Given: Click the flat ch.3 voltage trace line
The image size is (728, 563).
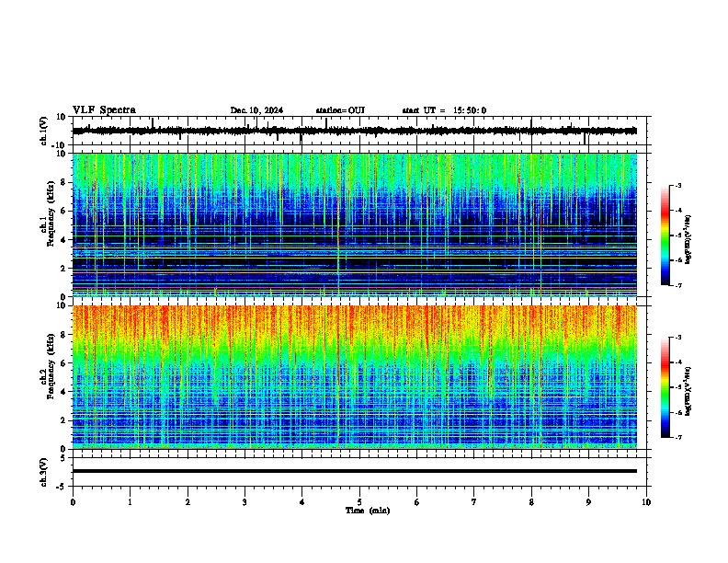Looking at the screenshot, I should tap(355, 471).
